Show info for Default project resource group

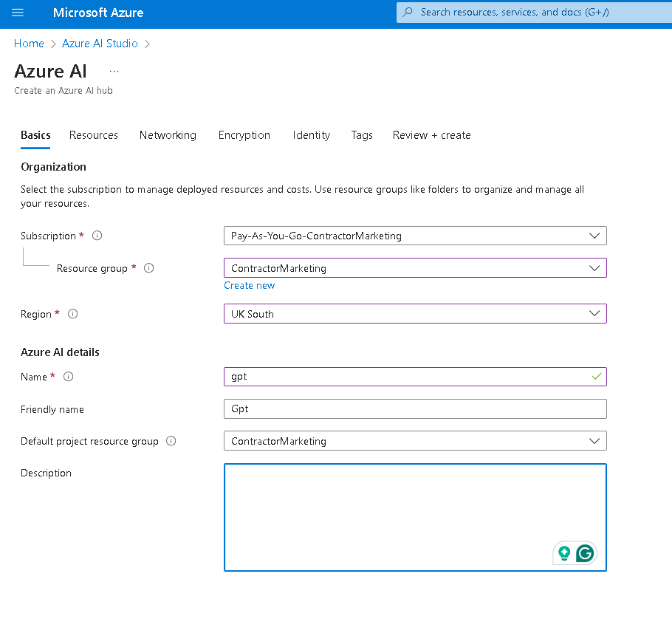[171, 441]
